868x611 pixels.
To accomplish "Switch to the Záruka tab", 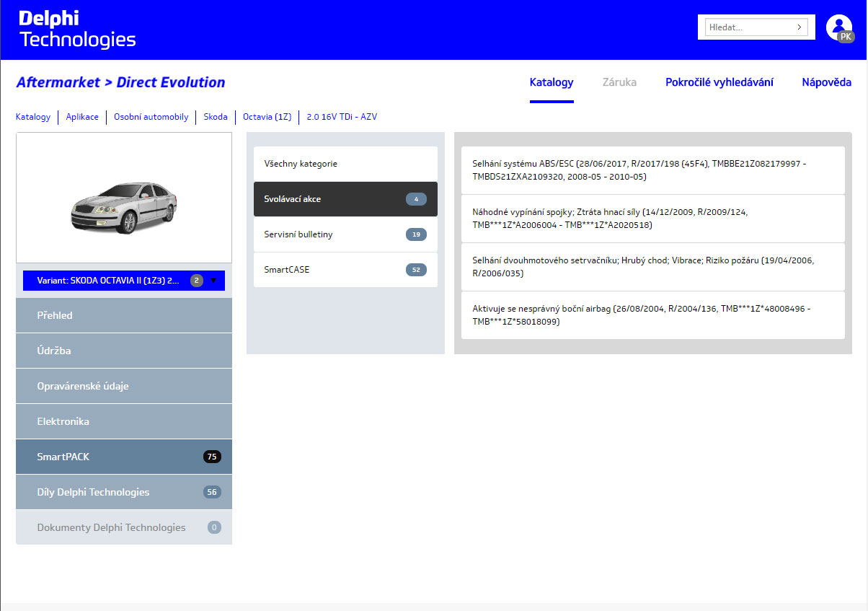I will (619, 82).
